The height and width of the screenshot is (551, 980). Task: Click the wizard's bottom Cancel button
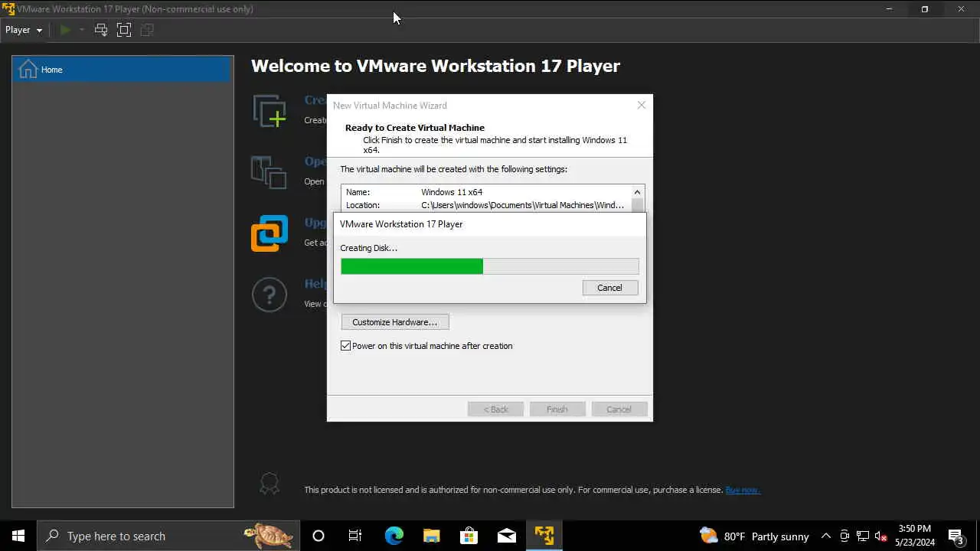(x=619, y=409)
